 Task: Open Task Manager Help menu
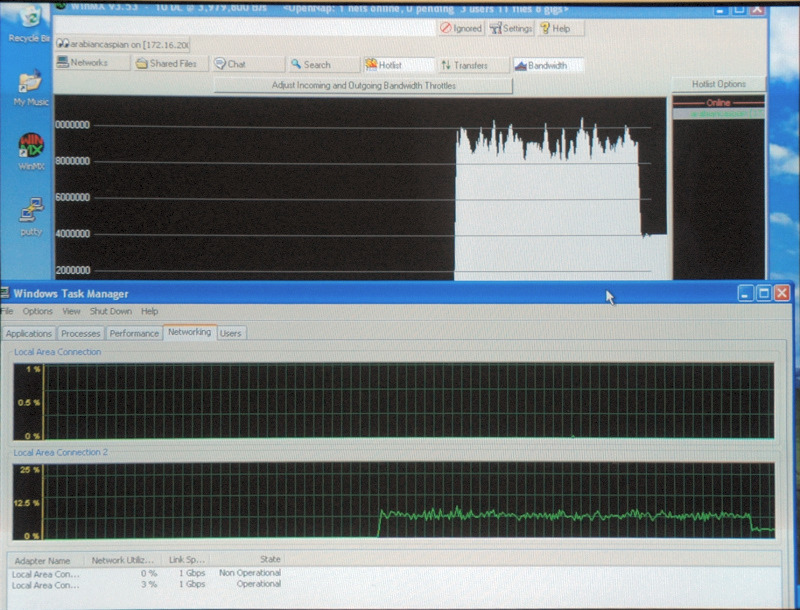149,311
